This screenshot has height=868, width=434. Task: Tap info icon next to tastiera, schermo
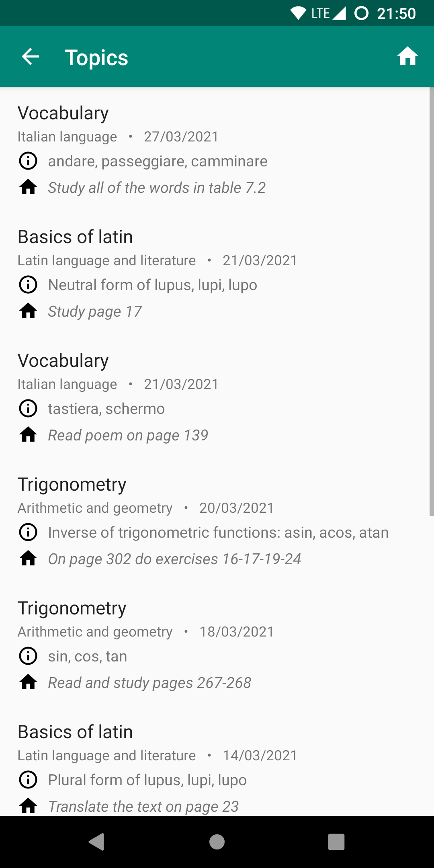[28, 409]
